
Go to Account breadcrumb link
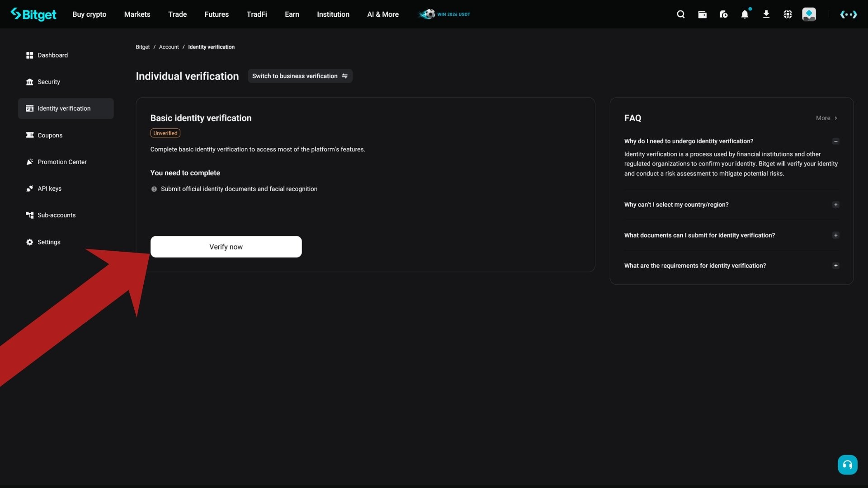pos(169,47)
